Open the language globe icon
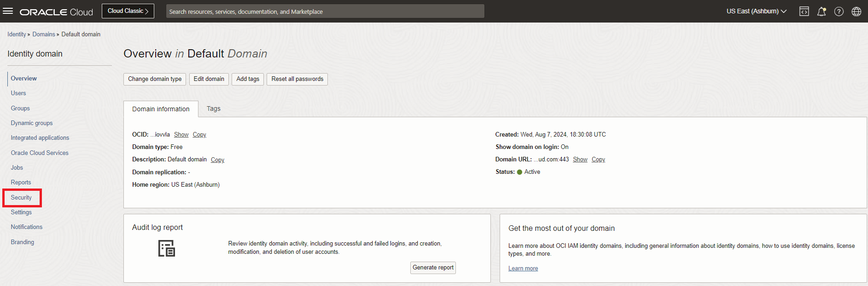868x286 pixels. 856,11
